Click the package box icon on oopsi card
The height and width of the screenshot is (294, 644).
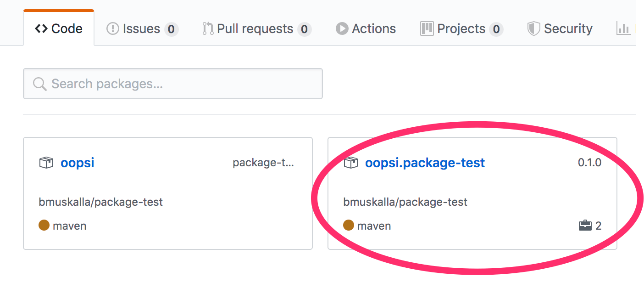pyautogui.click(x=46, y=162)
